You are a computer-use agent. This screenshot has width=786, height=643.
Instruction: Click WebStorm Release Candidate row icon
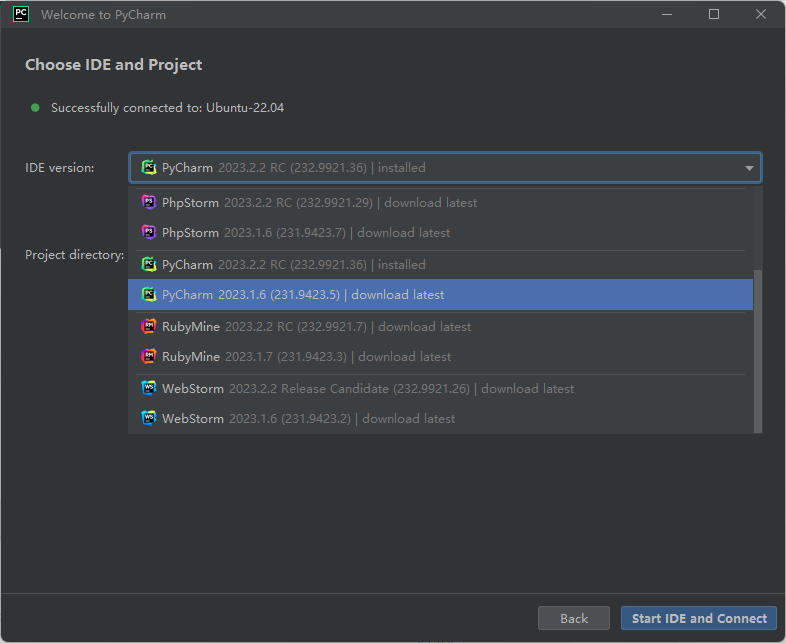(x=149, y=388)
